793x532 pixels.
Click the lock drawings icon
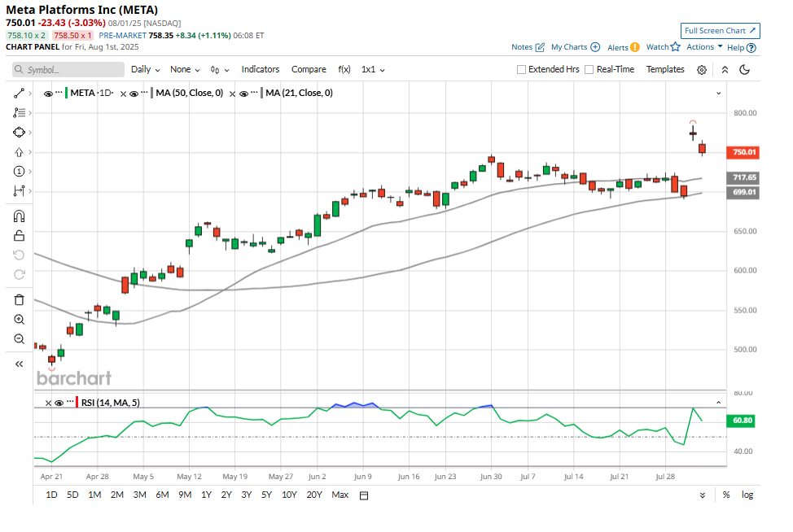pyautogui.click(x=19, y=235)
